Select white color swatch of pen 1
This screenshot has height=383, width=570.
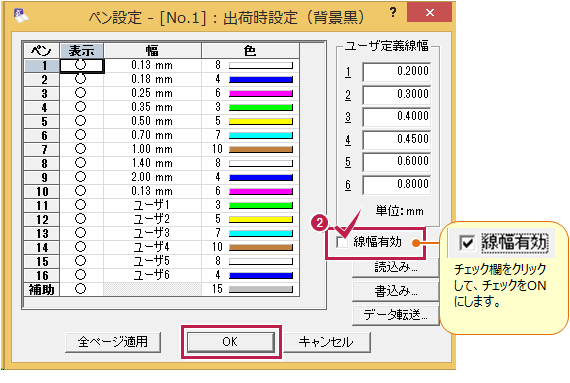pyautogui.click(x=261, y=65)
